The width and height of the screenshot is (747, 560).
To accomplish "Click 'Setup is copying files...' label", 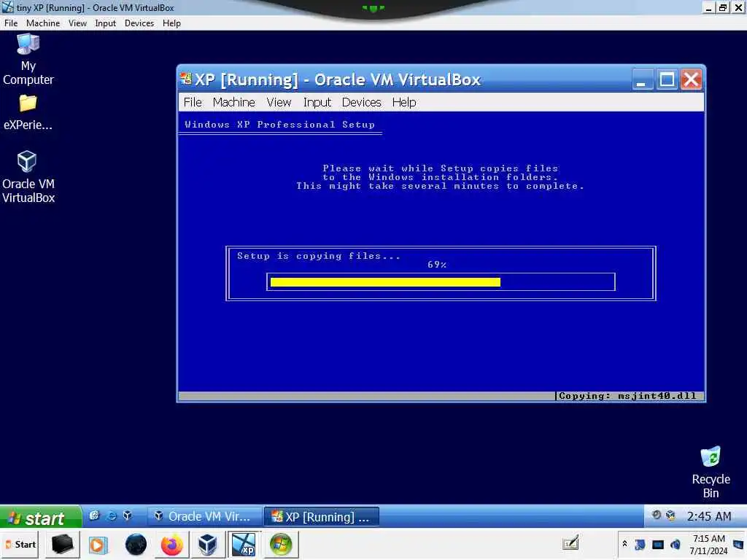I will point(318,256).
